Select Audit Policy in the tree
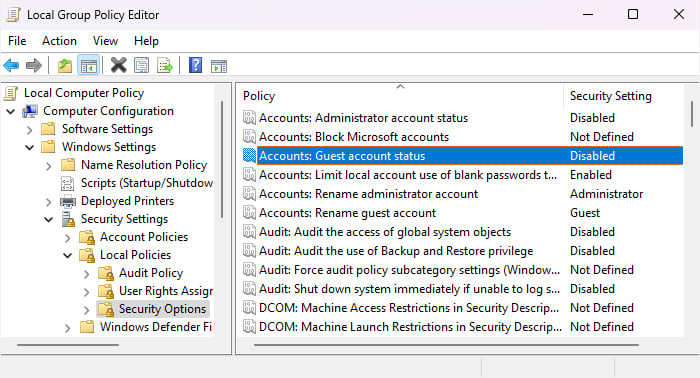 tap(151, 273)
